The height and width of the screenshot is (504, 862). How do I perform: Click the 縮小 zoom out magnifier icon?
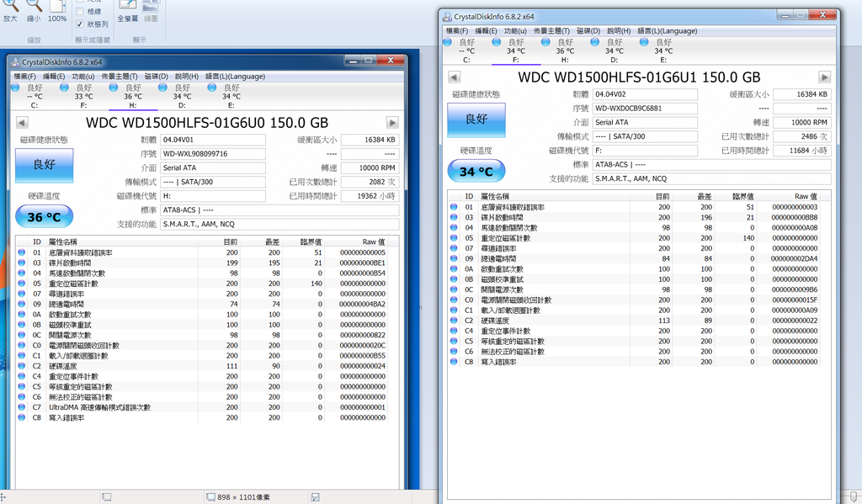34,5
